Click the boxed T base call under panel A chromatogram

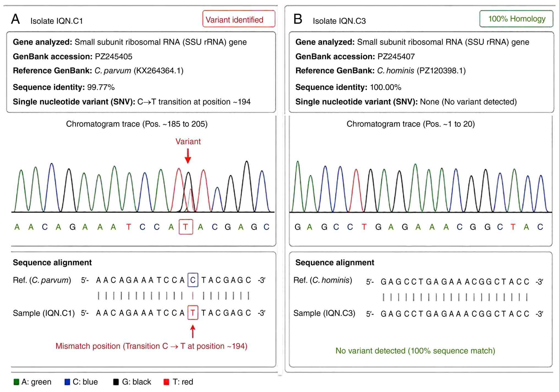tap(186, 227)
